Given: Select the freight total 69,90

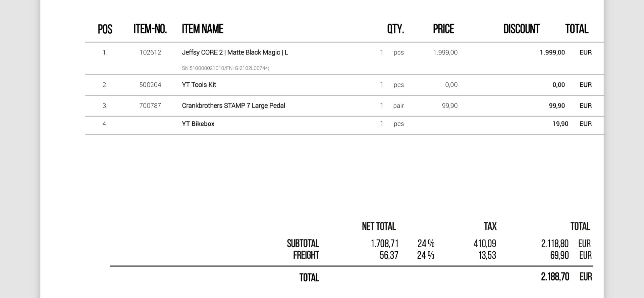Looking at the screenshot, I should coord(559,255).
